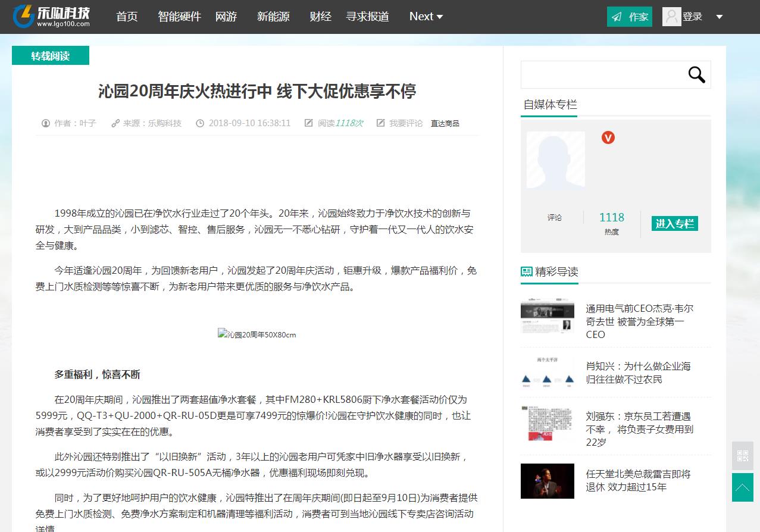
Task: Open thumbnail of the 刘强东 article
Action: [x=548, y=423]
